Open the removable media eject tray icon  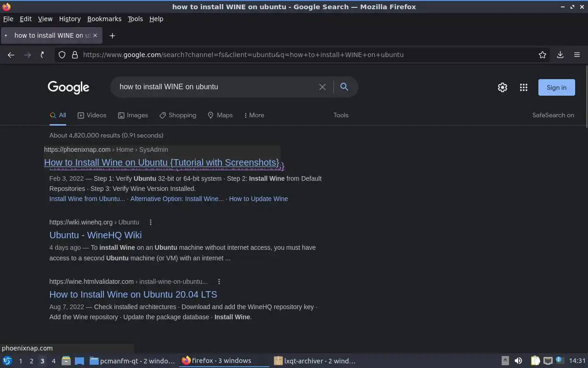tap(505, 361)
